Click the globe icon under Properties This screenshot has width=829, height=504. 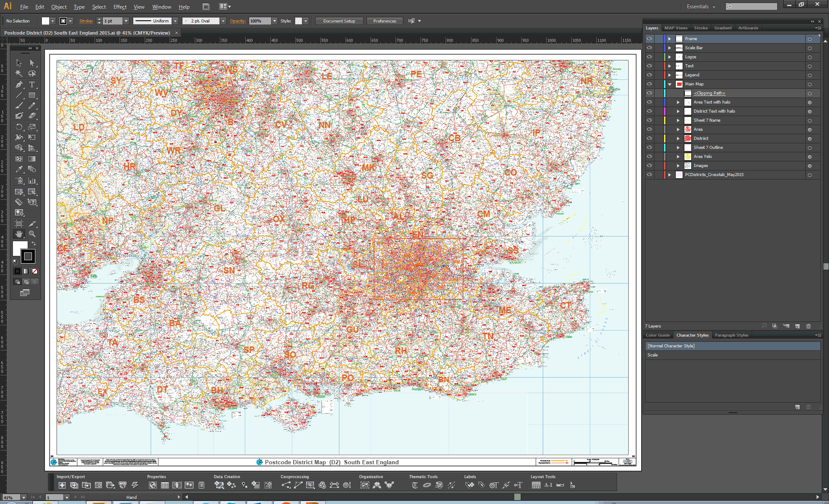pos(153,485)
